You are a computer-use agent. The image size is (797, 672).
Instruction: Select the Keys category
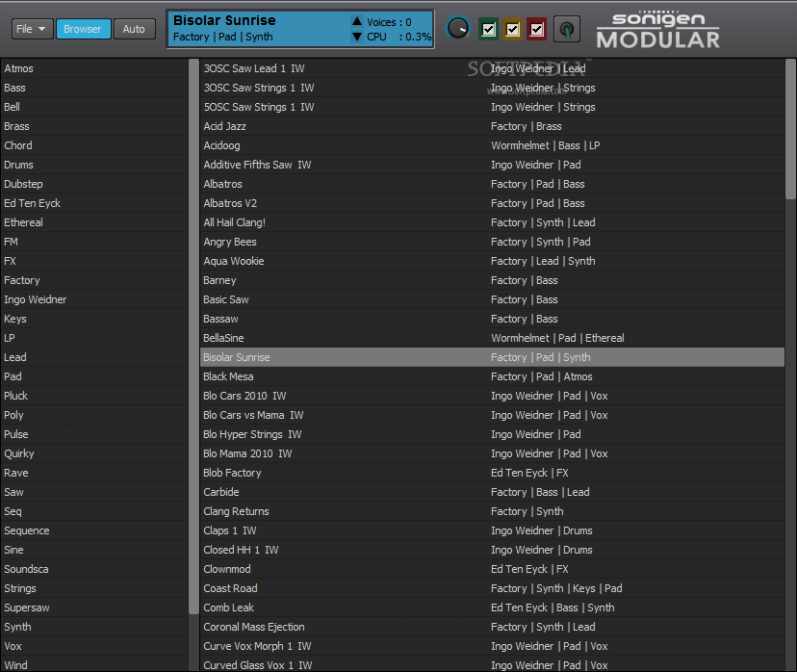click(94, 320)
